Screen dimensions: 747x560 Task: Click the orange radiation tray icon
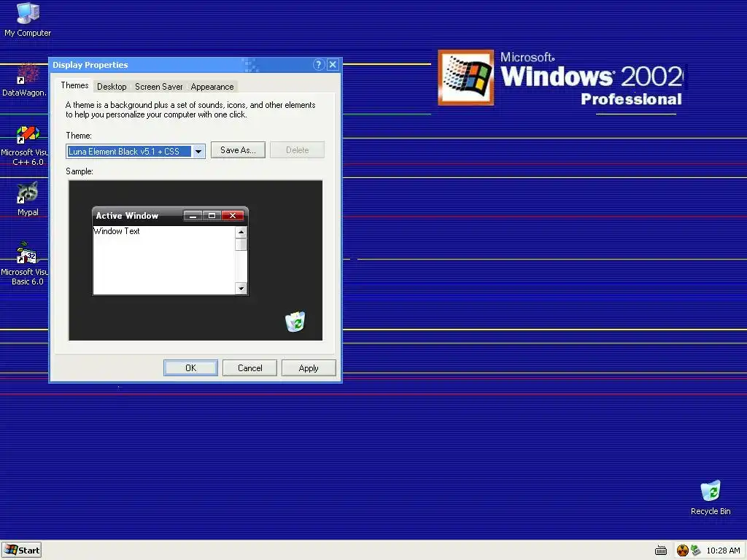pyautogui.click(x=682, y=551)
